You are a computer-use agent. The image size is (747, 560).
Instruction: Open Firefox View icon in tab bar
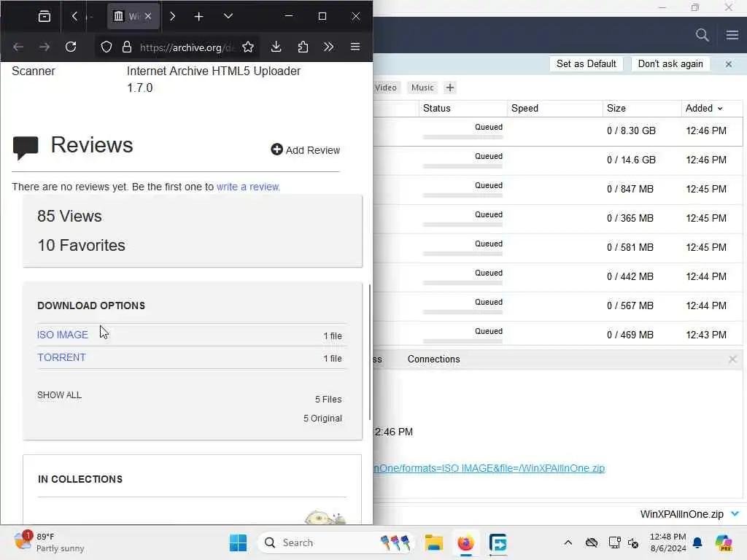tap(44, 16)
